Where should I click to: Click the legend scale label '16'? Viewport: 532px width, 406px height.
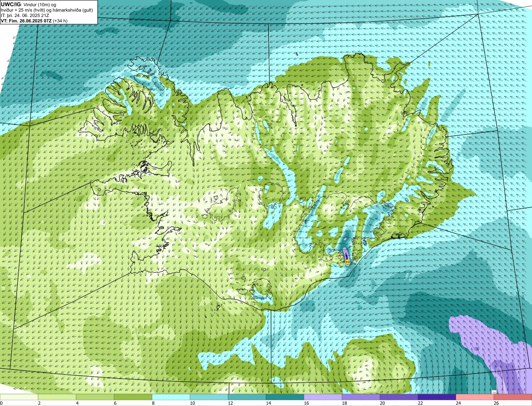(x=306, y=403)
